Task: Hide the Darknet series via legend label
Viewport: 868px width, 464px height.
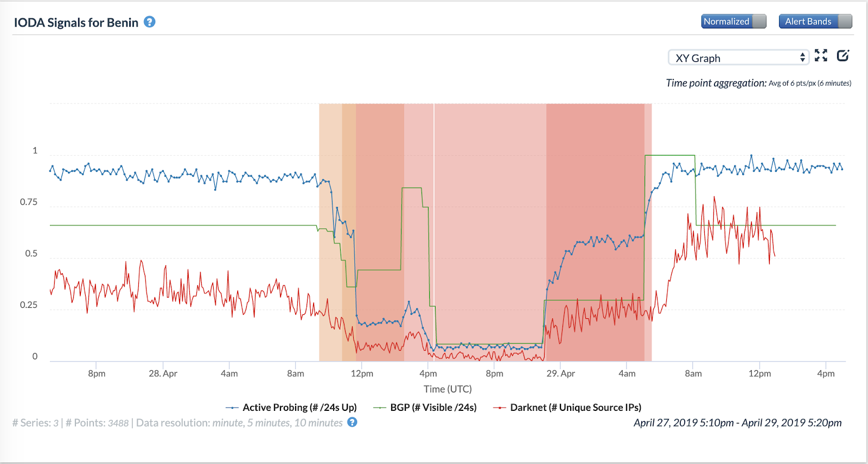Action: [x=576, y=408]
